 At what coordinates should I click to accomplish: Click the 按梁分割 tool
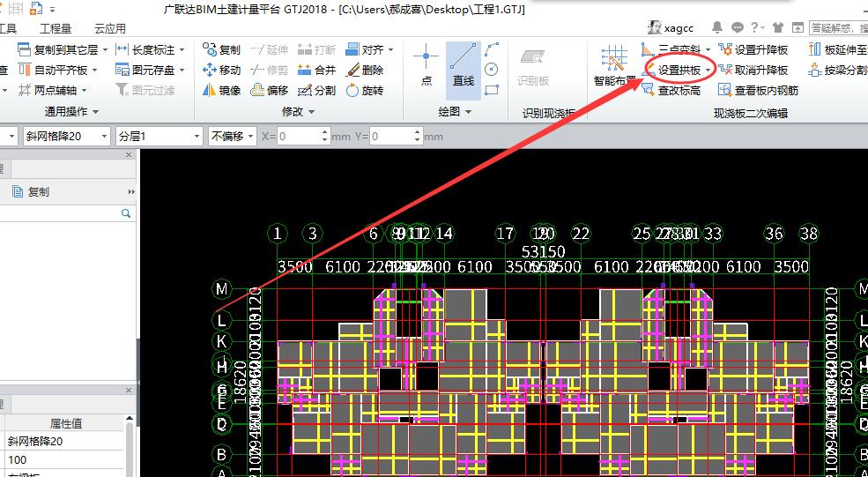838,70
